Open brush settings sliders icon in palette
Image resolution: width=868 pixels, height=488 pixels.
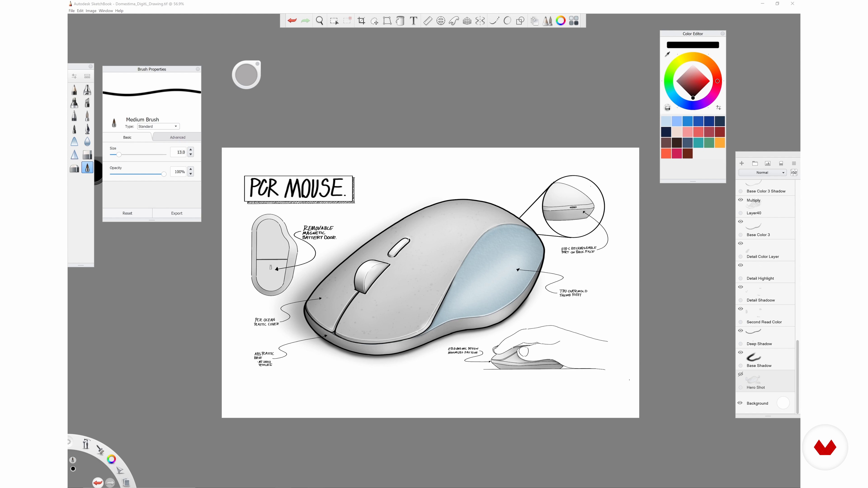point(74,76)
